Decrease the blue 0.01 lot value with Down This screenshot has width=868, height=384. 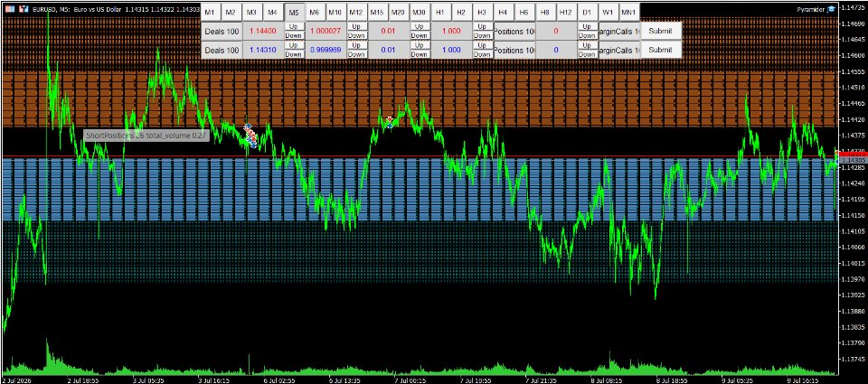pos(419,54)
